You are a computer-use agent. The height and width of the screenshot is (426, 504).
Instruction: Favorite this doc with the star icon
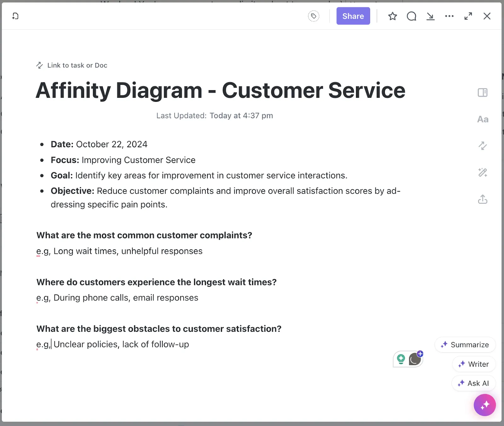click(x=392, y=16)
